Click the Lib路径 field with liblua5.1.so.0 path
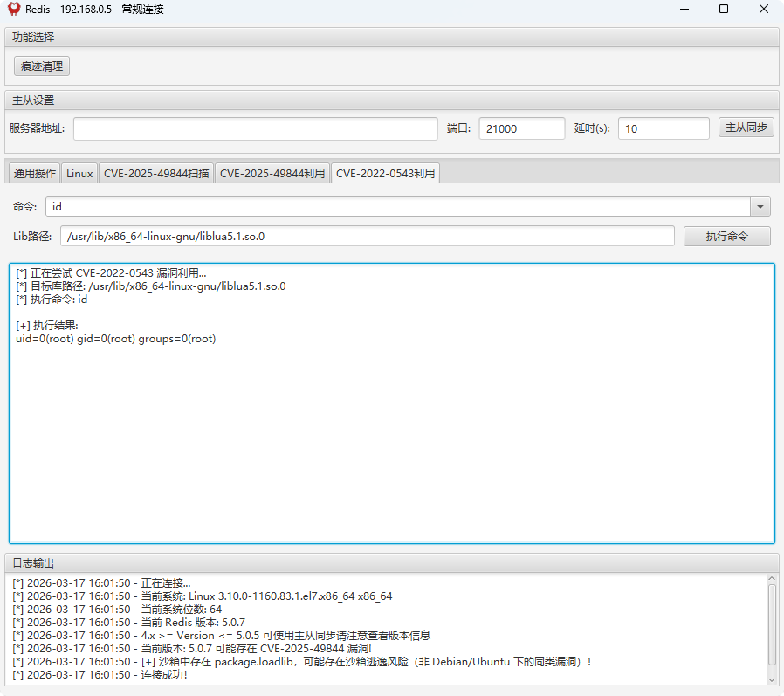784x696 pixels. click(368, 236)
